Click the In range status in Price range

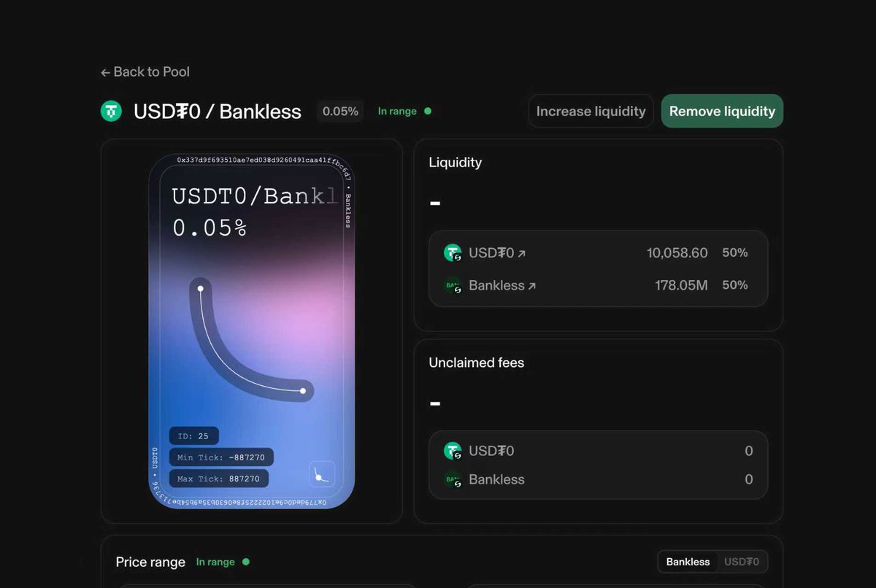[x=223, y=562]
